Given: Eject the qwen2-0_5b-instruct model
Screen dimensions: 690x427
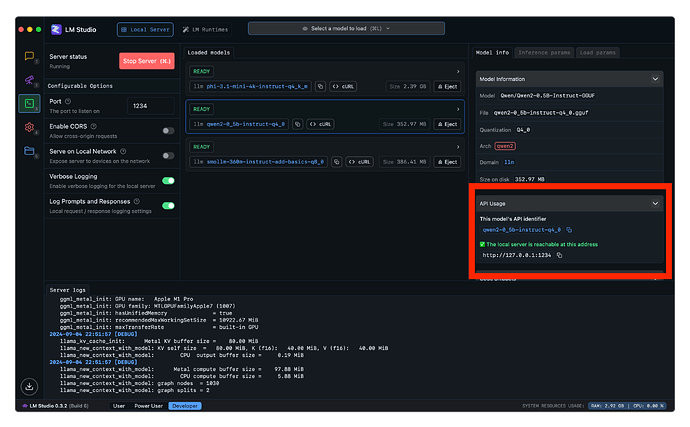Looking at the screenshot, I should (447, 124).
